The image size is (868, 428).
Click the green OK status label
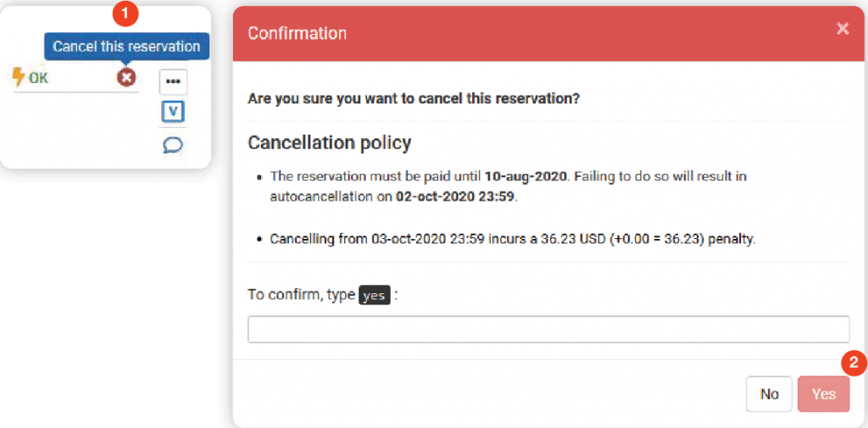(x=39, y=78)
